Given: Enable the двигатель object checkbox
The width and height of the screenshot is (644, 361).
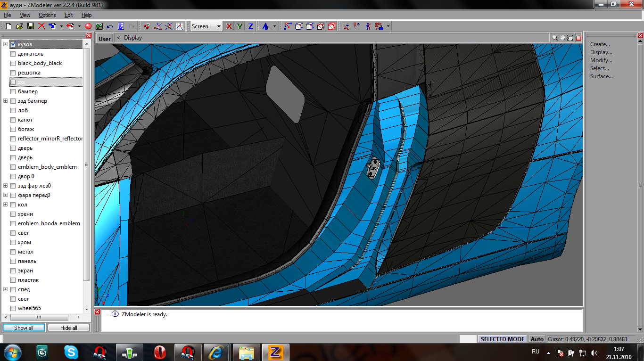Looking at the screenshot, I should [x=13, y=54].
